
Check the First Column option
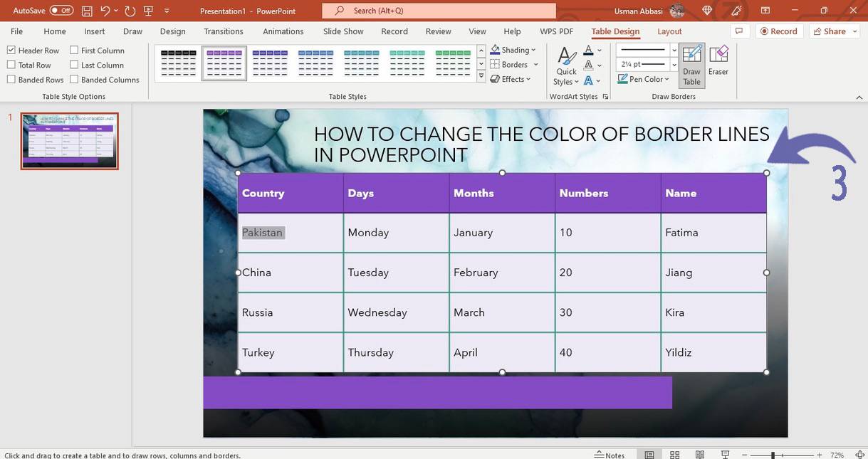tap(74, 50)
